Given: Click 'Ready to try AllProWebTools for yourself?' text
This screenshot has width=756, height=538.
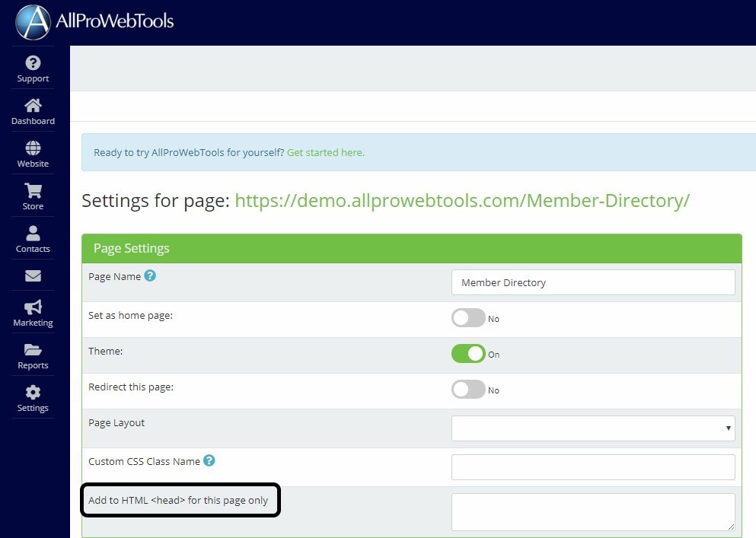Looking at the screenshot, I should point(189,153).
